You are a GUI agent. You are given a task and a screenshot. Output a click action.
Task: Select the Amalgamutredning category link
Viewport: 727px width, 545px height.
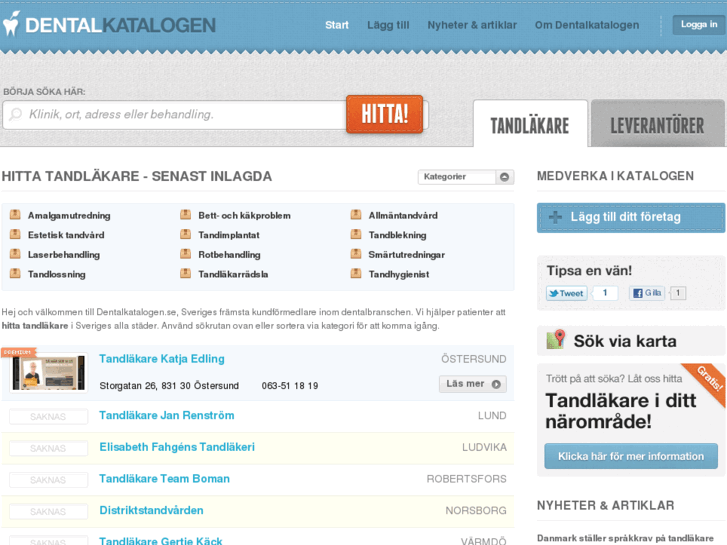pos(69,215)
